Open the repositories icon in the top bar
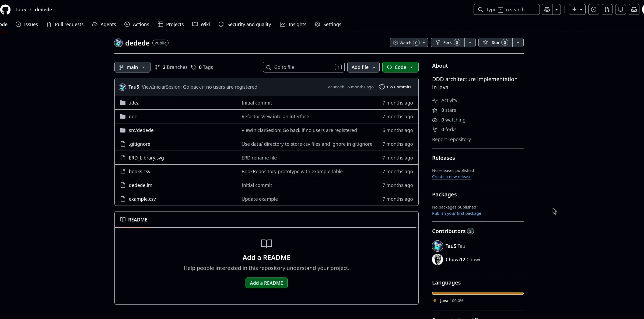 620,9
